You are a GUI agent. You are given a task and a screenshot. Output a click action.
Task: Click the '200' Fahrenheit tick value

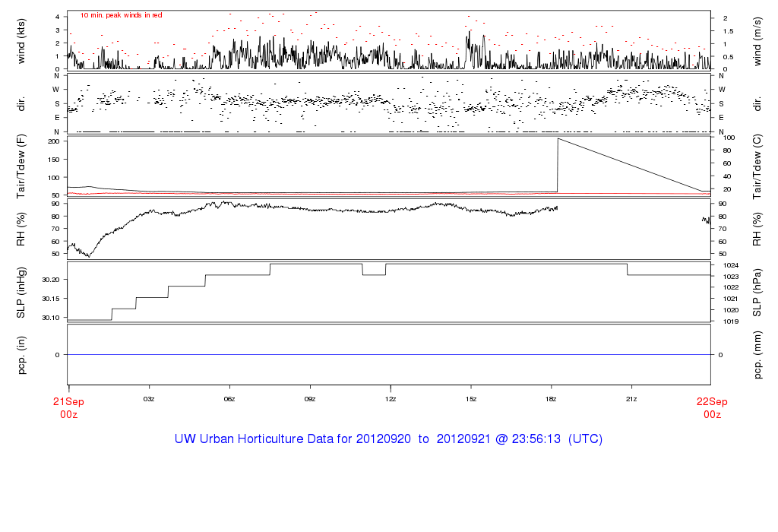pos(54,141)
